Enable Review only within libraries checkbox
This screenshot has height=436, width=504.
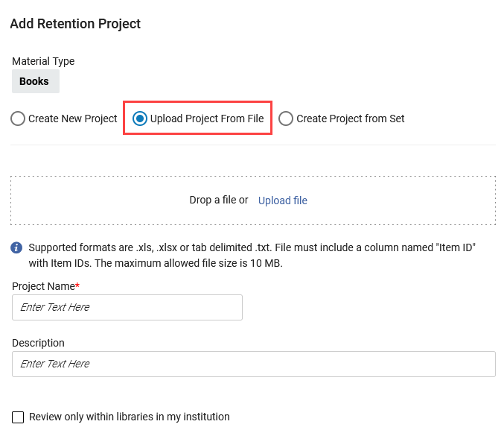point(18,417)
